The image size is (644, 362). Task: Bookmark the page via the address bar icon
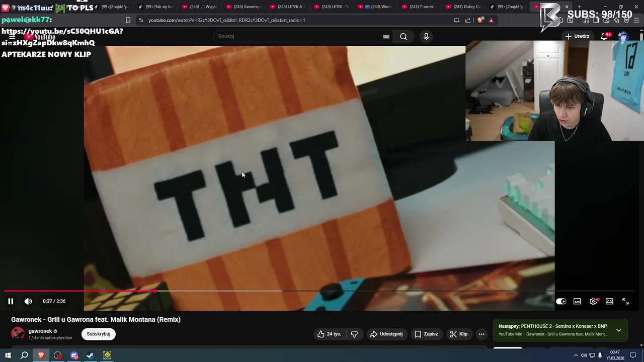(128, 20)
